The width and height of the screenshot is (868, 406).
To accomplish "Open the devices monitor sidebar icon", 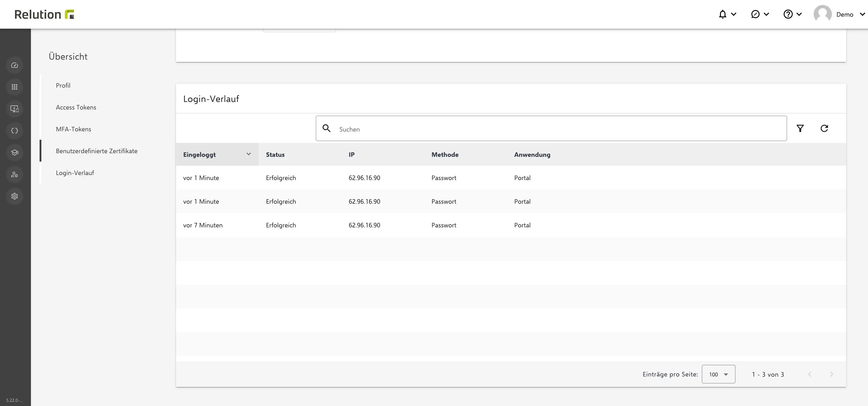I will 15,109.
